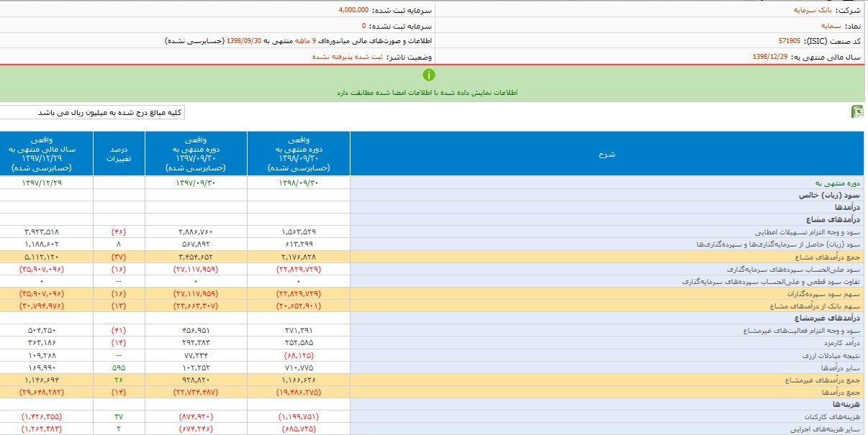Click the publisher status ثبت شده پذیرفته نشده
This screenshot has width=868, height=435.
[x=342, y=56]
